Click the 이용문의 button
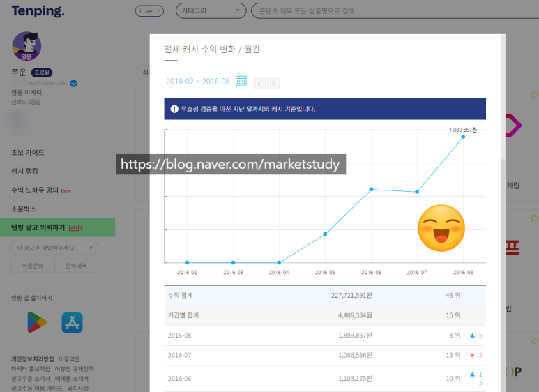This screenshot has height=392, width=539. point(33,266)
